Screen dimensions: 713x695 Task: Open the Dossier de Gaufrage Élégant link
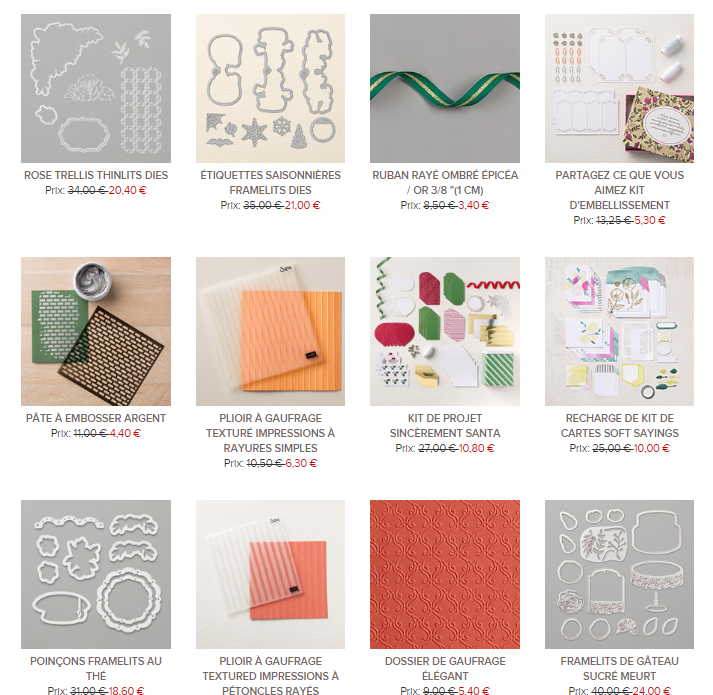pos(445,668)
